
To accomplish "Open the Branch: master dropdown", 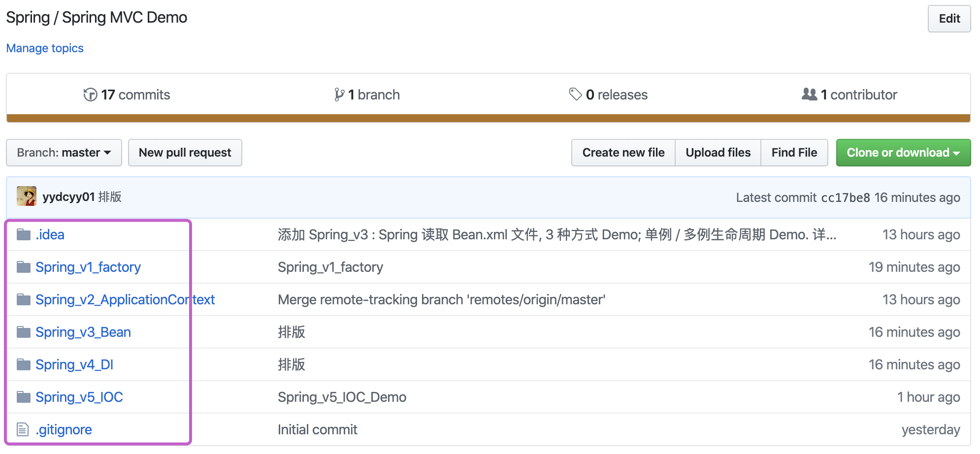I will [x=64, y=153].
